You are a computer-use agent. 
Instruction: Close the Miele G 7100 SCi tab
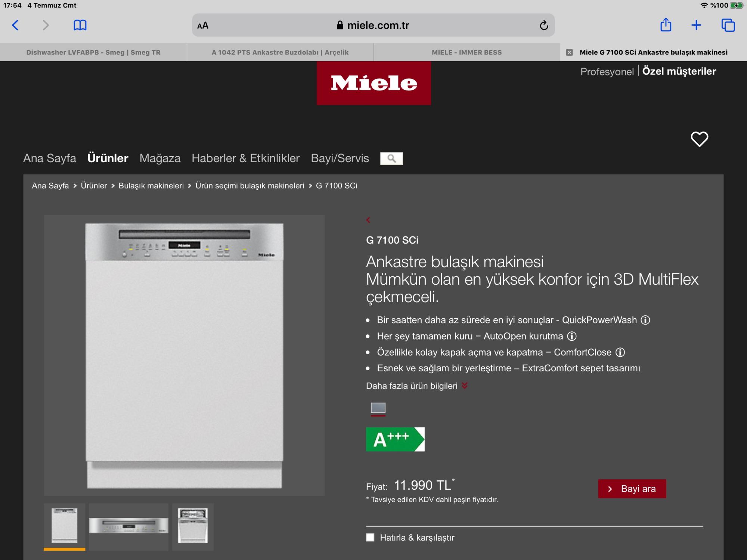tap(569, 52)
